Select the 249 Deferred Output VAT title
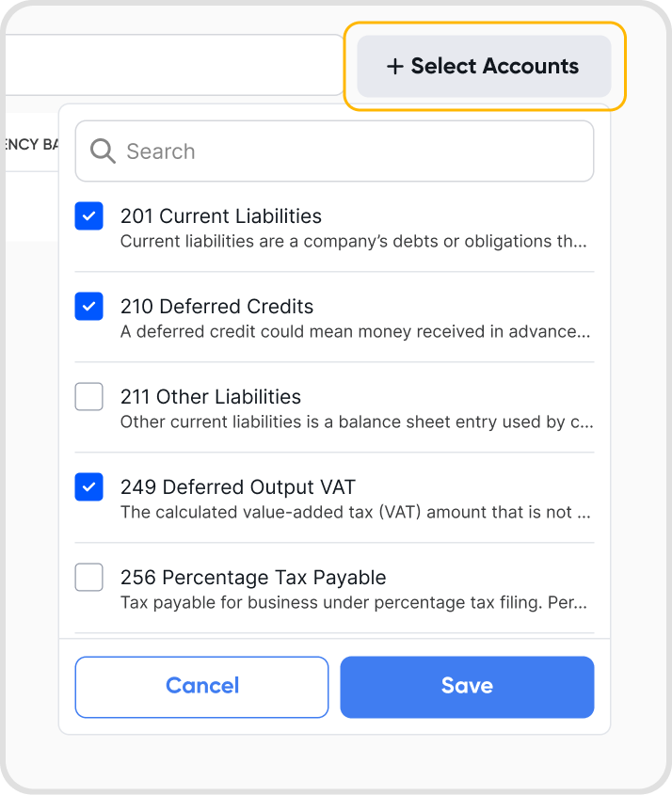Image resolution: width=672 pixels, height=795 pixels. [238, 486]
